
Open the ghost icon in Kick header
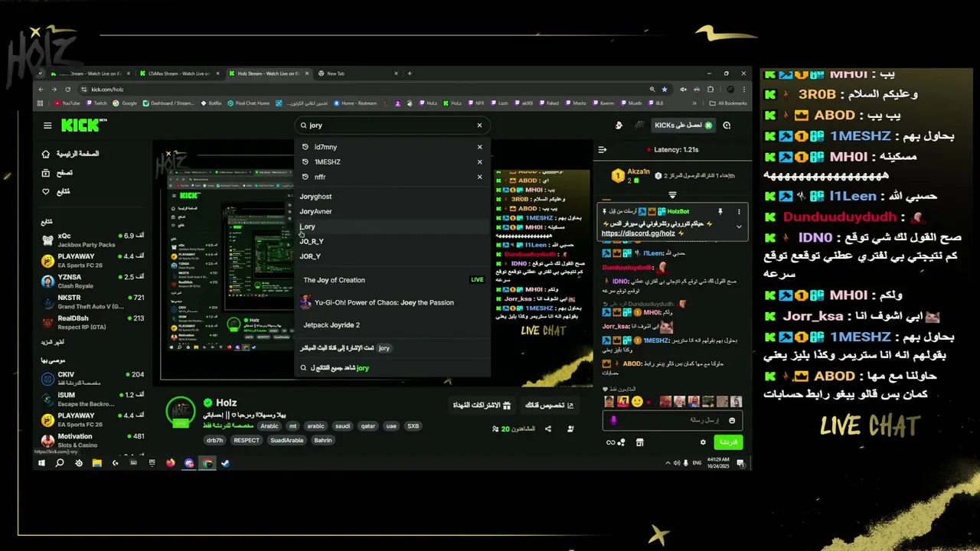click(619, 126)
